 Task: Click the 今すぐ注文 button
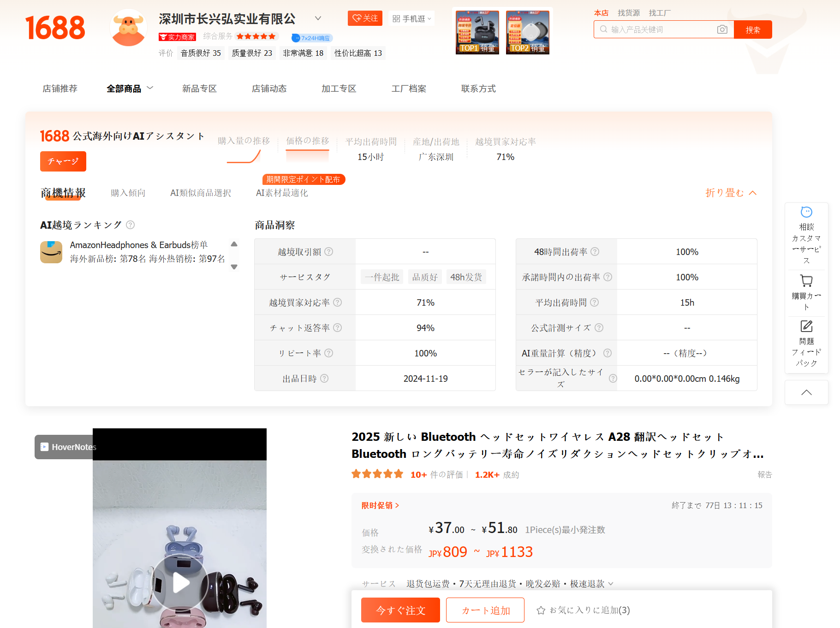click(x=400, y=610)
